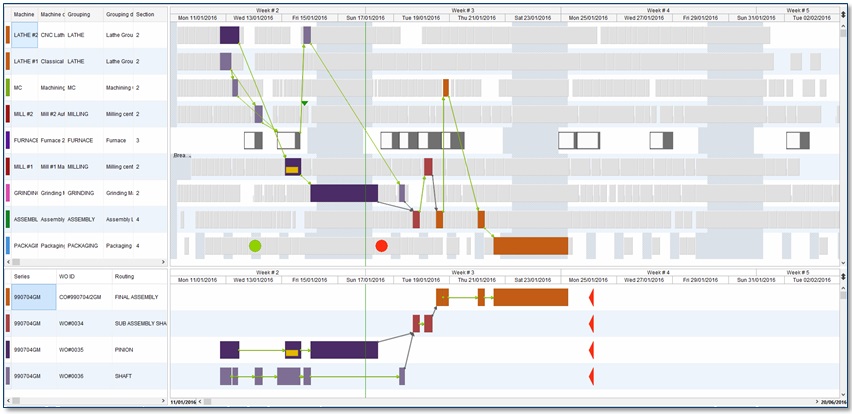The width and height of the screenshot is (852, 414).
Task: Select the orange bar on the MC row
Action: tap(446, 87)
